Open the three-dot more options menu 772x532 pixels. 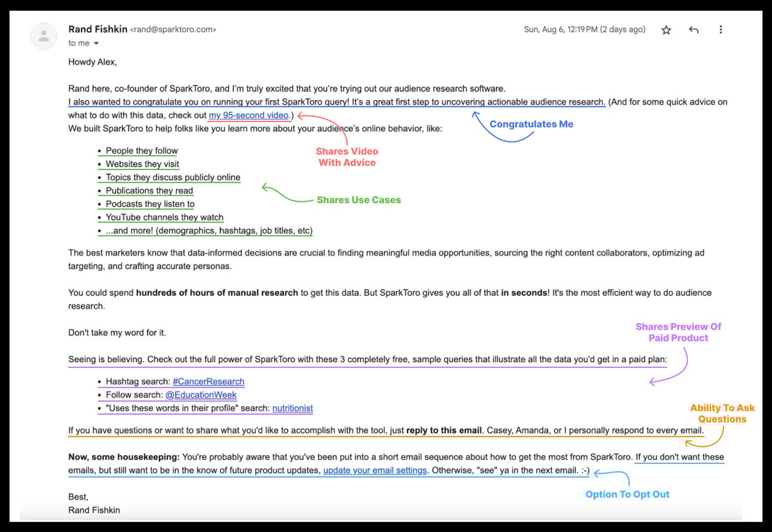pyautogui.click(x=721, y=30)
